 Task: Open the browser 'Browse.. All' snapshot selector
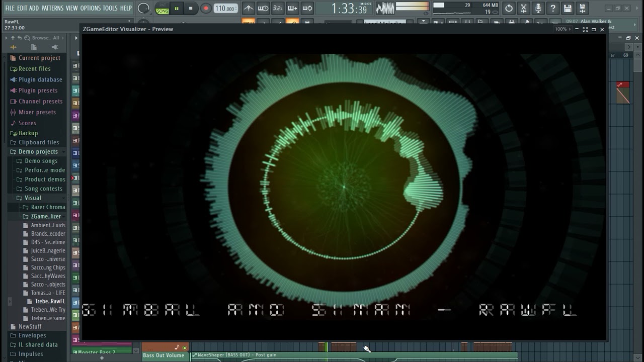pos(45,38)
